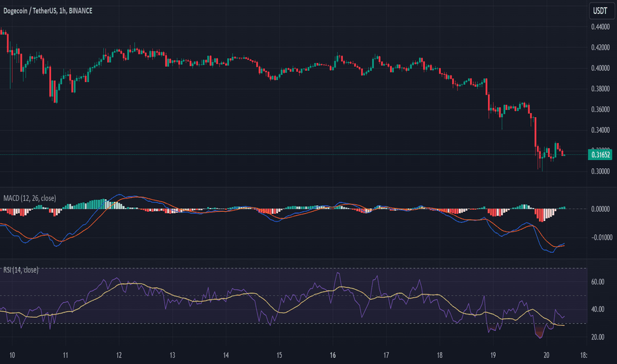The image size is (617, 364).
Task: Click the MACD (12, 26, close) indicator label
Action: pyautogui.click(x=30, y=198)
